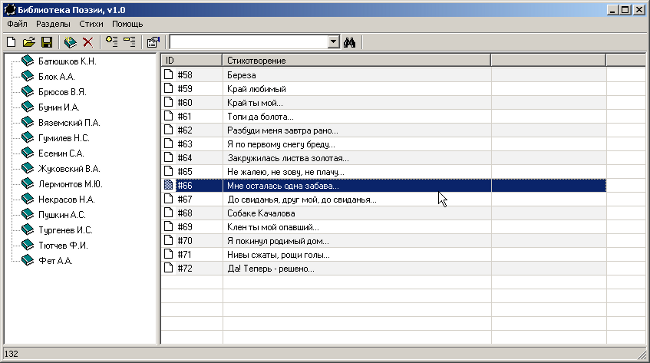Click the Save floppy disk icon

[46, 42]
